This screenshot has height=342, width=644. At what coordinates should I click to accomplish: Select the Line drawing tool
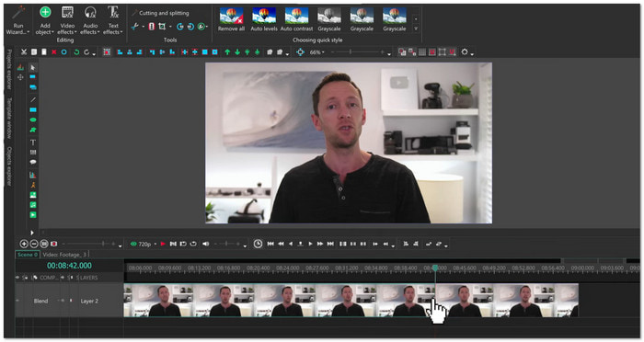point(33,99)
